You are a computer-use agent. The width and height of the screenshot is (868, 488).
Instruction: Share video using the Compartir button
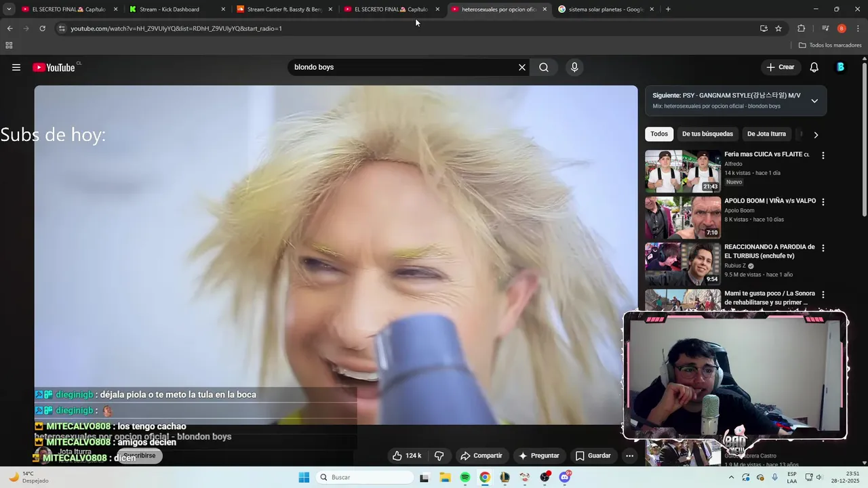point(481,455)
